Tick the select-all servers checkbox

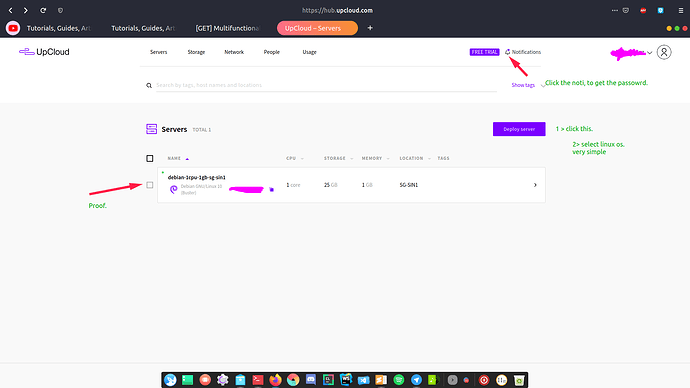pyautogui.click(x=150, y=158)
